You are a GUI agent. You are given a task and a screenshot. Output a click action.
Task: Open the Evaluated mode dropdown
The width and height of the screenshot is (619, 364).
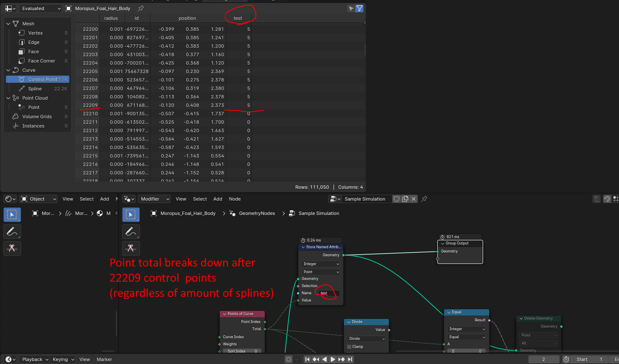pyautogui.click(x=41, y=8)
